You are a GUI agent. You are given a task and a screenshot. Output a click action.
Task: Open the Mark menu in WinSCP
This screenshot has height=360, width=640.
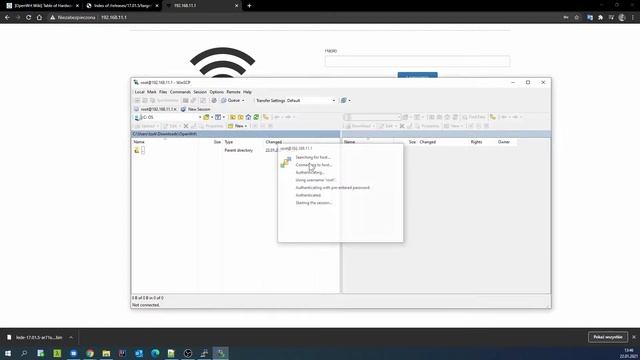pyautogui.click(x=151, y=92)
